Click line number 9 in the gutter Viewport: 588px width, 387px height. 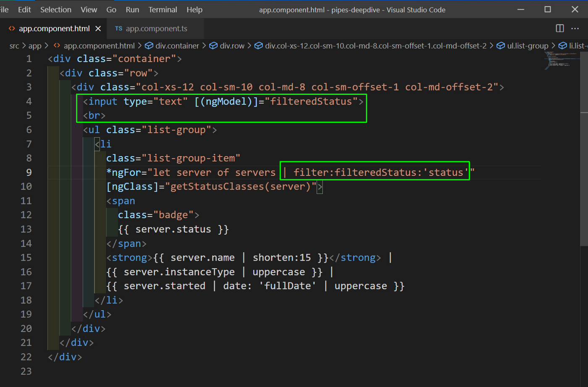tap(29, 173)
